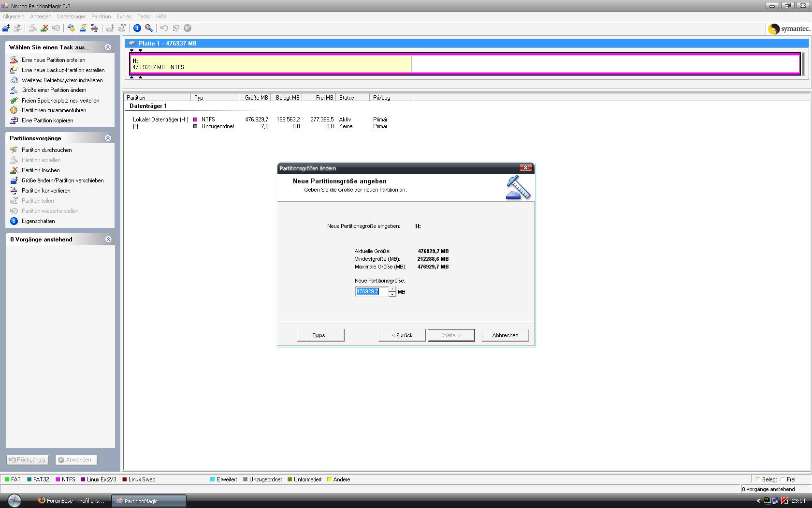Image resolution: width=812 pixels, height=508 pixels.
Task: Open the Datenträger menu
Action: click(71, 16)
